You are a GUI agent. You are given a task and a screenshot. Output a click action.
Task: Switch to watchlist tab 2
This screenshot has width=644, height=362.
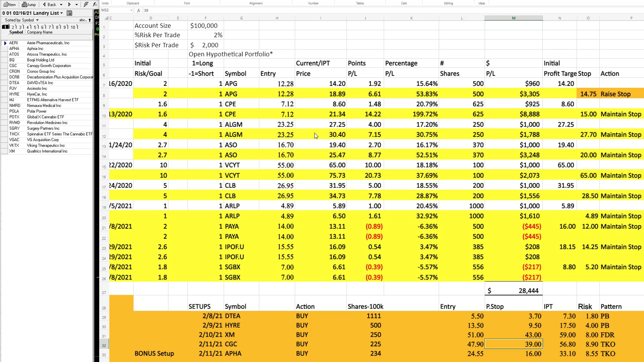[x=13, y=27]
